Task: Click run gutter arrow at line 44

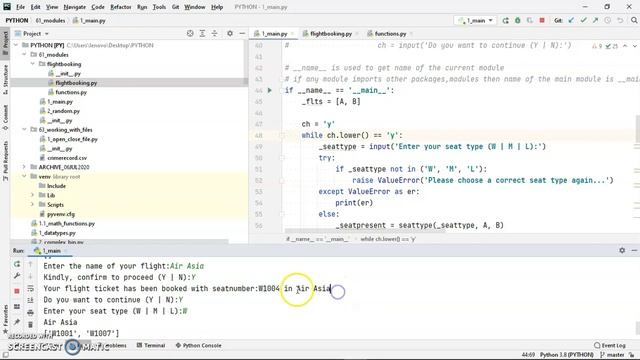Action: pos(269,90)
